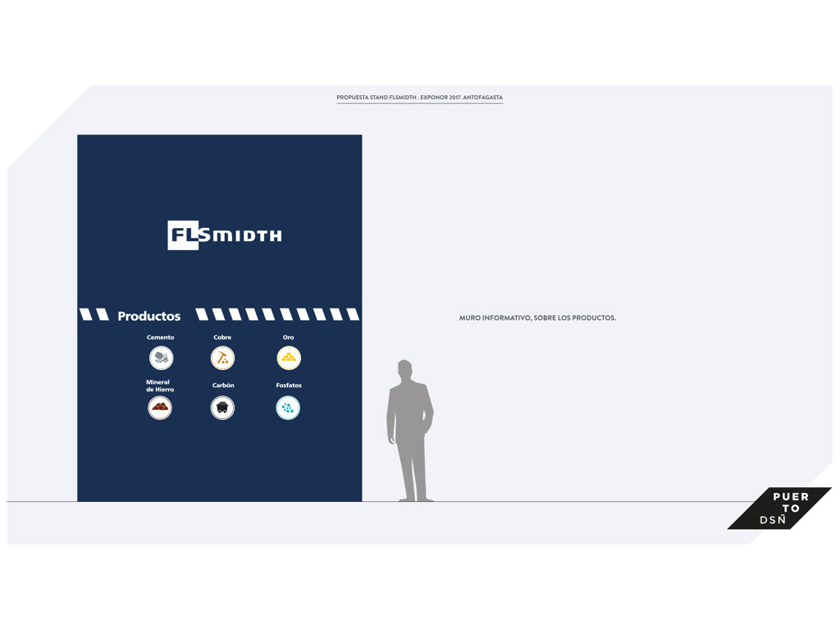The width and height of the screenshot is (840, 630).
Task: Click the Cobre pickaxe icon
Action: coord(222,358)
